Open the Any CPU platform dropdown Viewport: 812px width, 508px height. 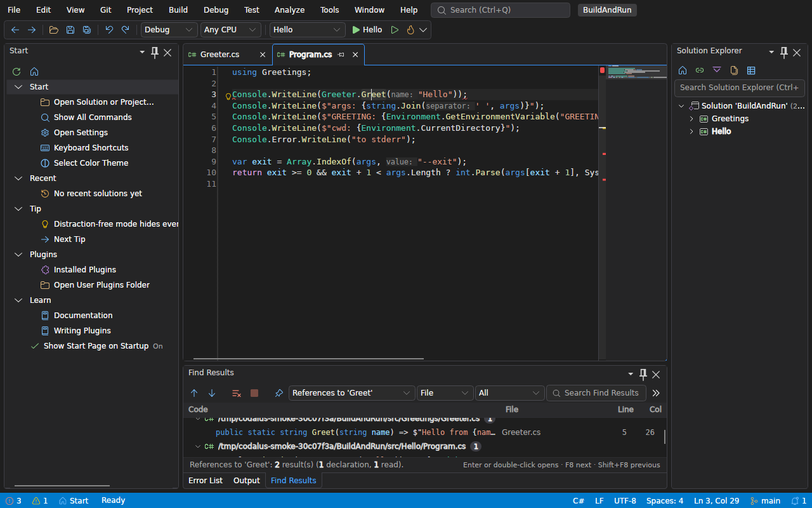click(x=231, y=30)
